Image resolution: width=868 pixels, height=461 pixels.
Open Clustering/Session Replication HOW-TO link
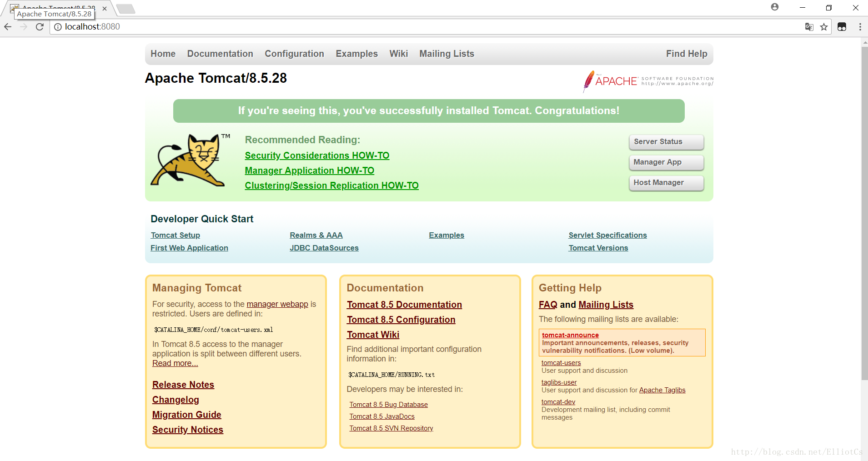pyautogui.click(x=332, y=185)
